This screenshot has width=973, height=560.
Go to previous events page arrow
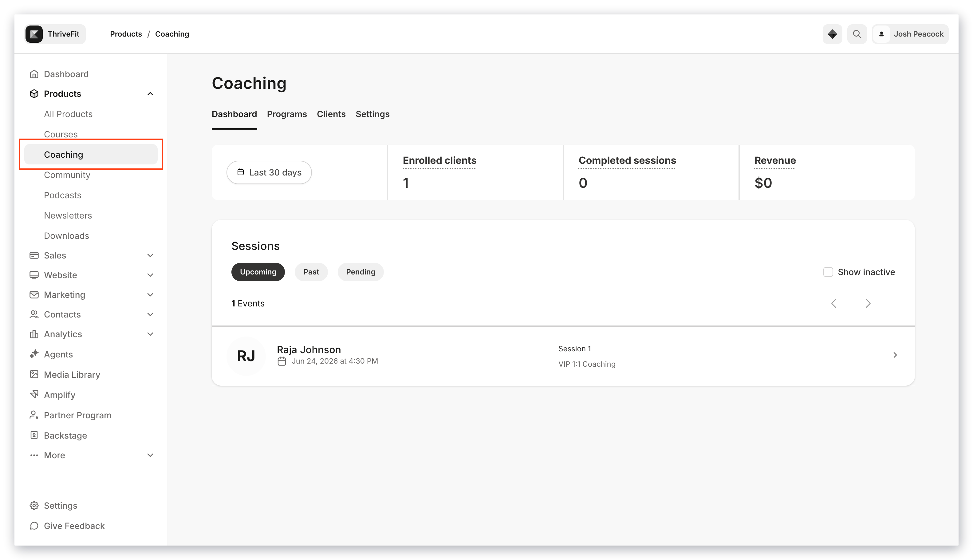coord(834,303)
